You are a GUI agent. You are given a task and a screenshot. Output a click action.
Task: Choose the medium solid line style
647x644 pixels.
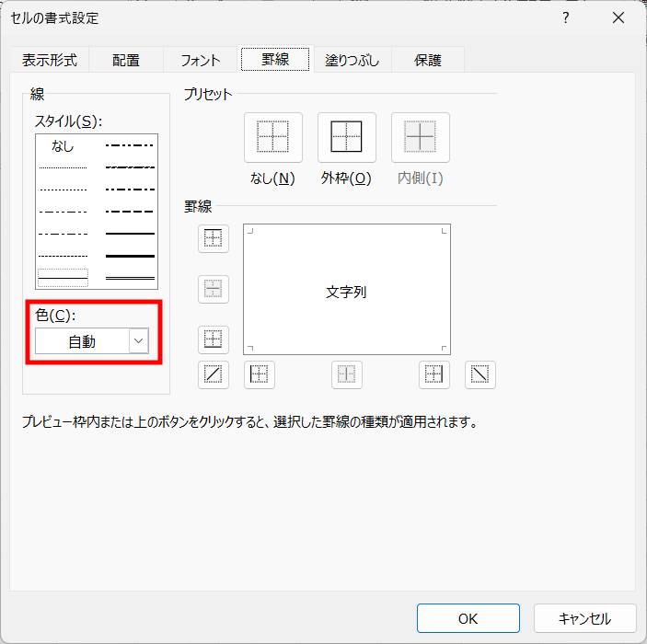[x=130, y=234]
